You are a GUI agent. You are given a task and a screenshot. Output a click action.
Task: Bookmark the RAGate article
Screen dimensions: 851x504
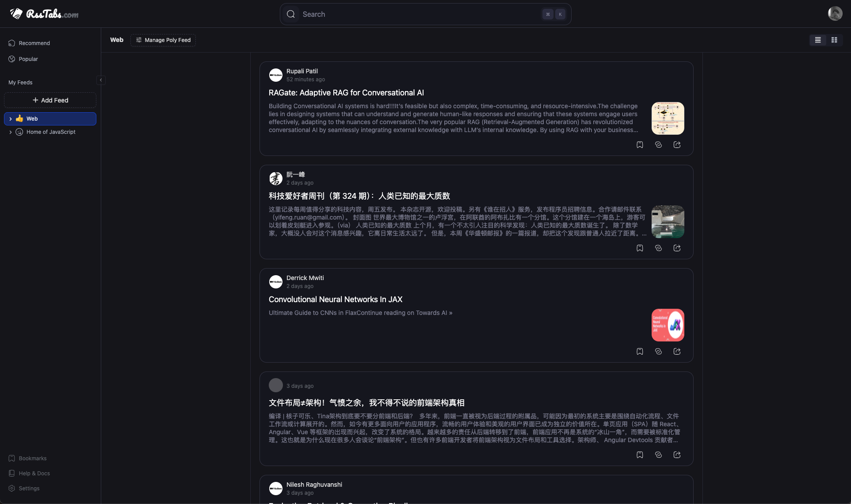640,145
